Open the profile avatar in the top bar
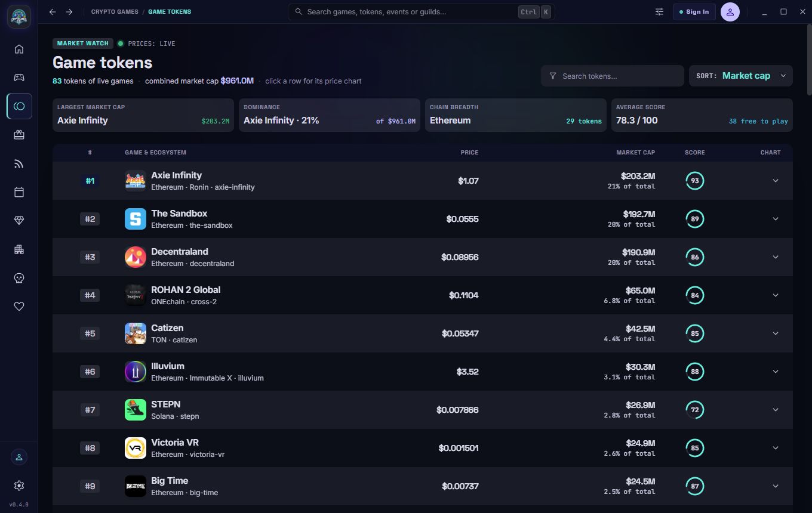 [x=730, y=12]
